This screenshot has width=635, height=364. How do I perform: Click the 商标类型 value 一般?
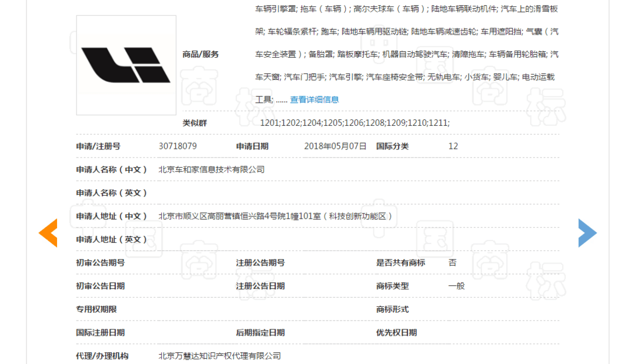(x=456, y=286)
